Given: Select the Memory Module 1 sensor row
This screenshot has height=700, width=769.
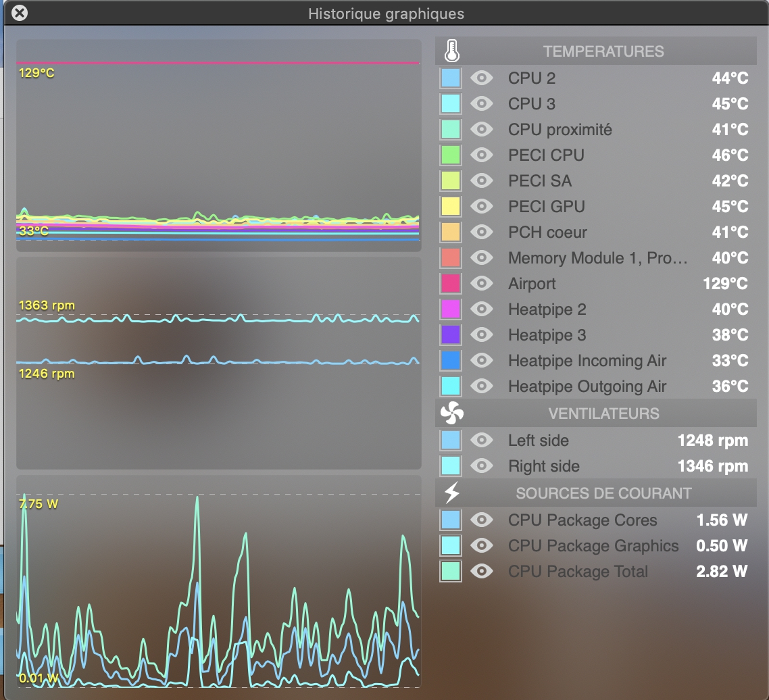Looking at the screenshot, I should pyautogui.click(x=597, y=258).
